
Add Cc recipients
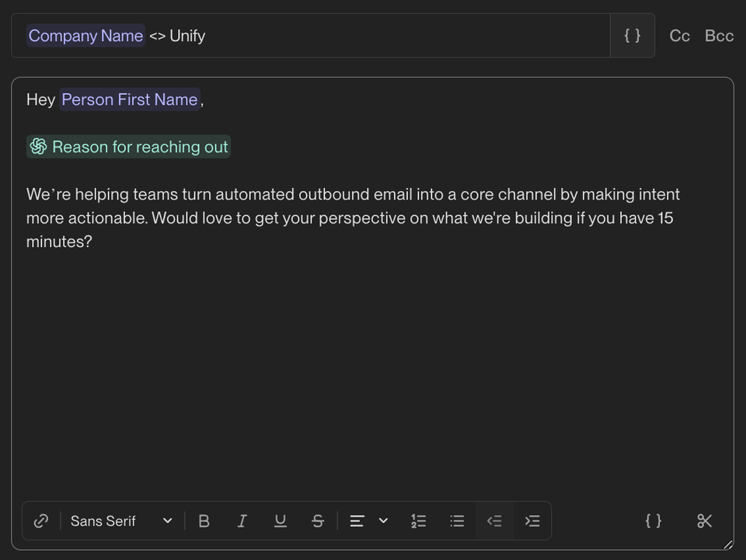pos(679,36)
